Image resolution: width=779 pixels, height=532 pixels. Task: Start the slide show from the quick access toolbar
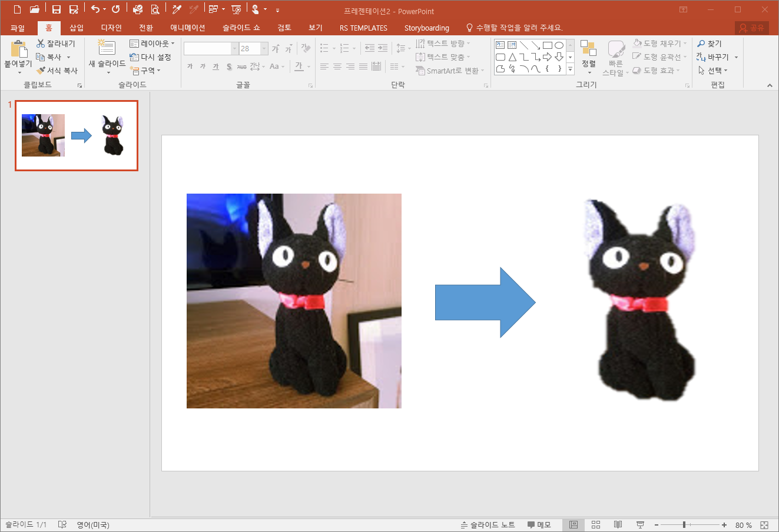(236, 9)
